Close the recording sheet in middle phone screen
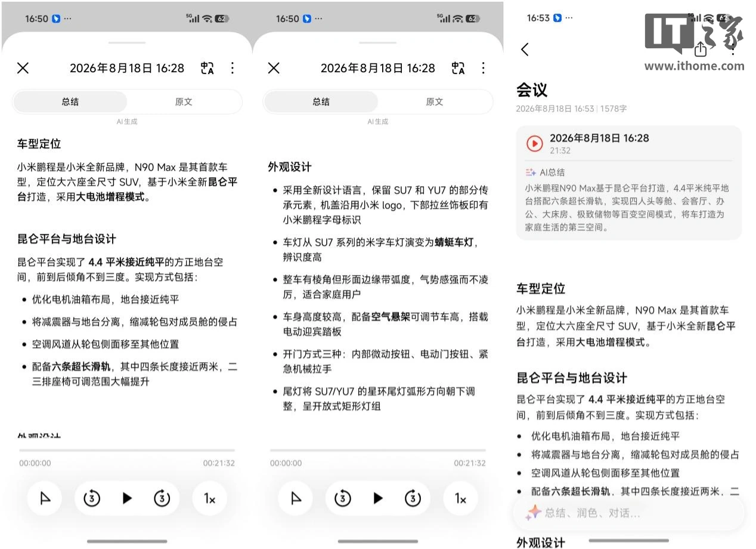The height and width of the screenshot is (549, 756). [274, 68]
